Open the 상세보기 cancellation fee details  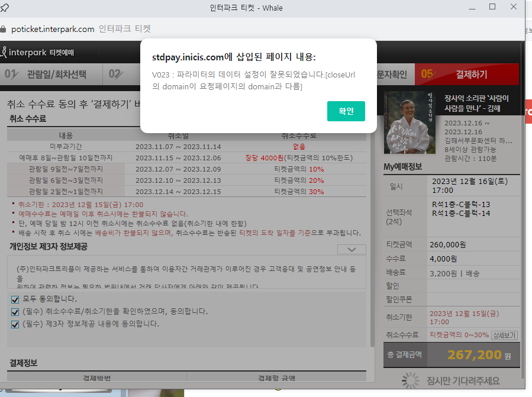[x=504, y=335]
